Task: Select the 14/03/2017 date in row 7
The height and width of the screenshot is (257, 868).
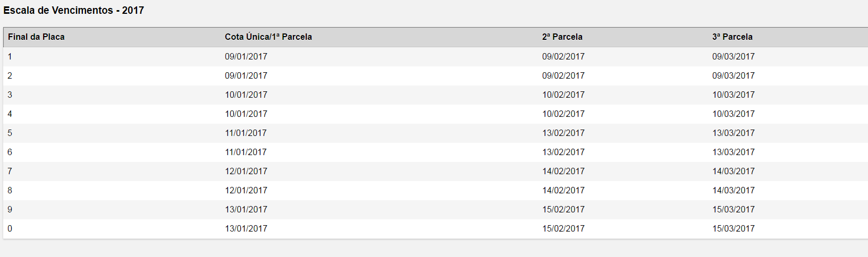Action: click(x=734, y=171)
